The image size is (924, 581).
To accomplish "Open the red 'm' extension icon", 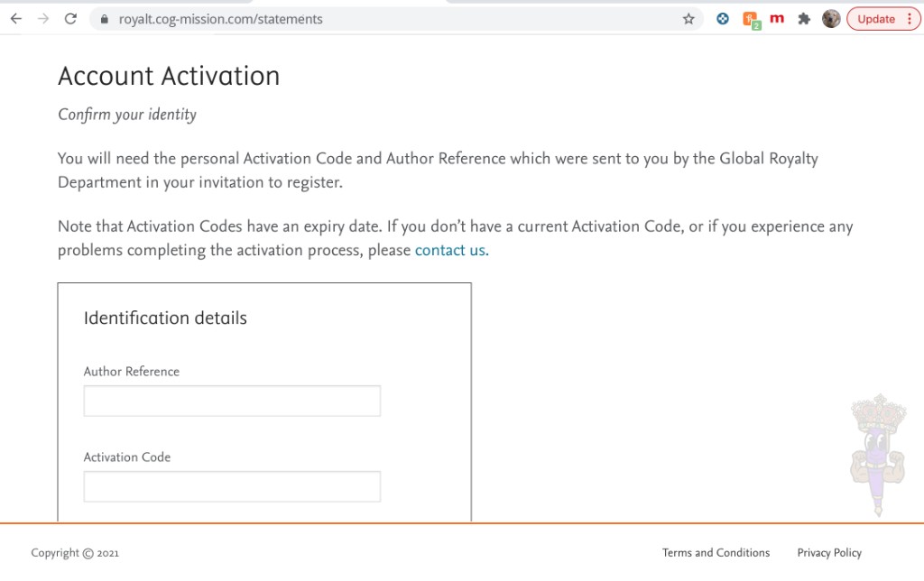I will click(x=777, y=19).
